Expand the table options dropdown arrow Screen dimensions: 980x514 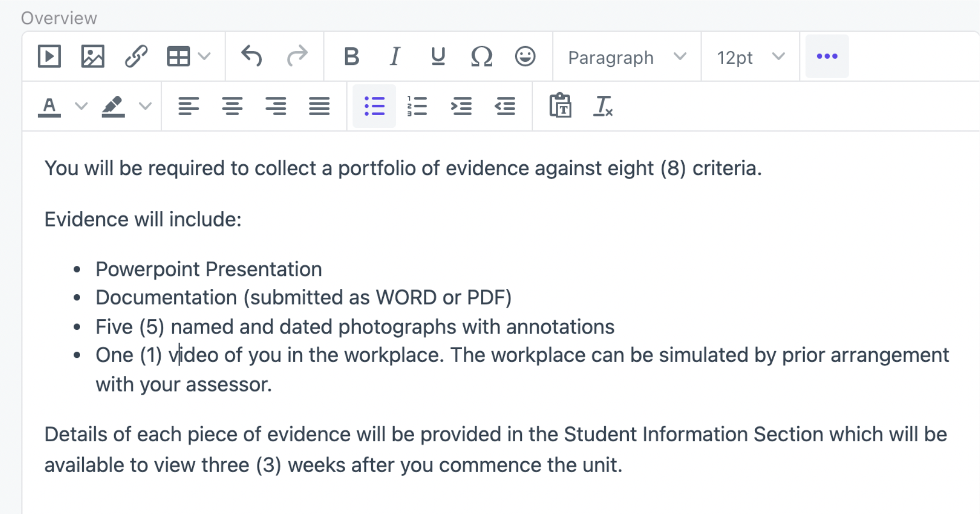(205, 57)
